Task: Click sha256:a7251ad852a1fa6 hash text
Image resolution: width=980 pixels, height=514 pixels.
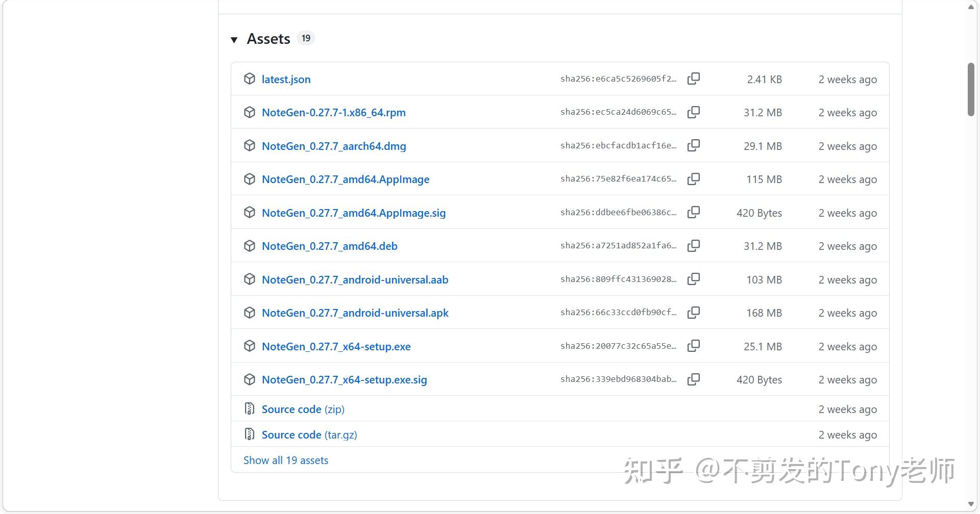Action: [x=619, y=246]
